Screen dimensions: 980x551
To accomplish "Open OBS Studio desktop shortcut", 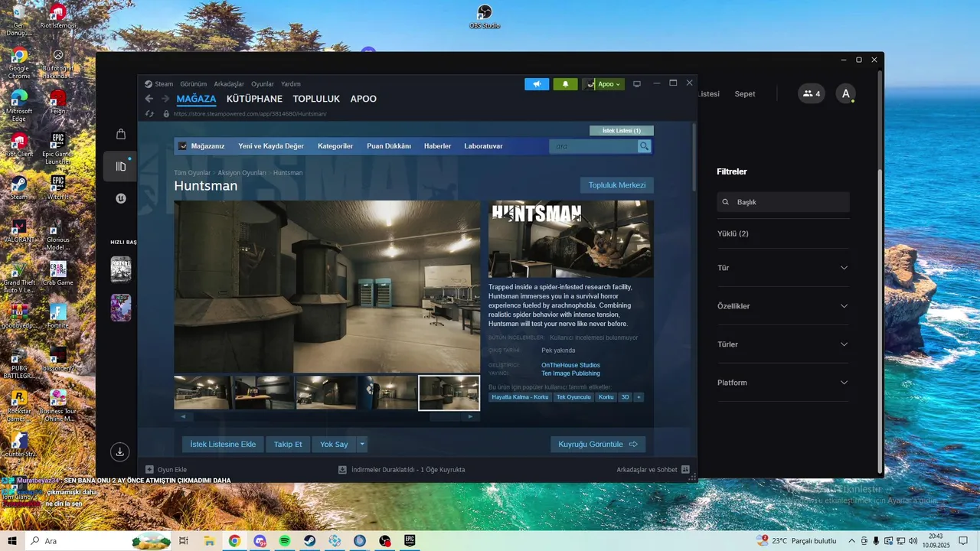I will (x=485, y=16).
